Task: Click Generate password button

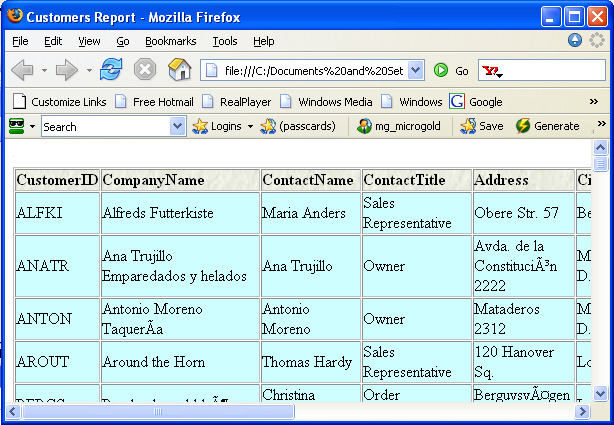Action: click(x=547, y=126)
